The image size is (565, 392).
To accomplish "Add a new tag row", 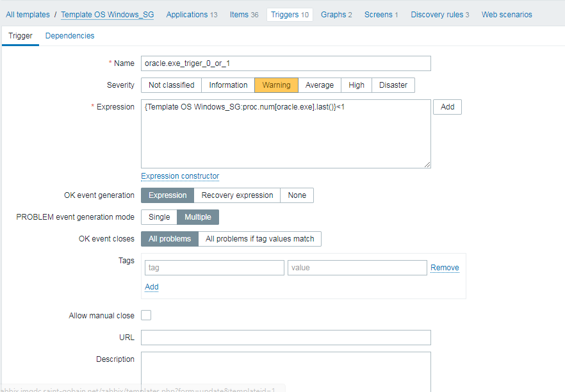I will click(x=152, y=287).
